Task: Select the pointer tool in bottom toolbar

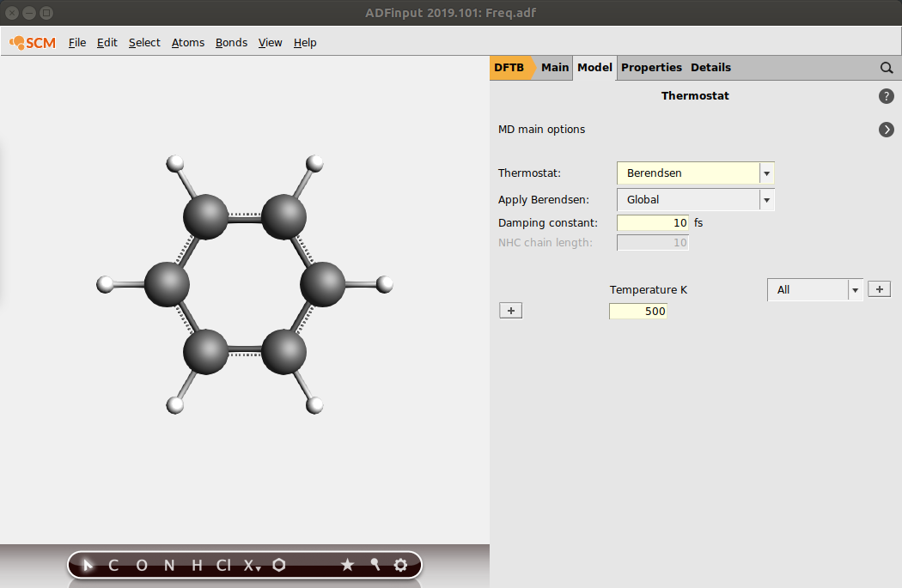Action: (87, 565)
